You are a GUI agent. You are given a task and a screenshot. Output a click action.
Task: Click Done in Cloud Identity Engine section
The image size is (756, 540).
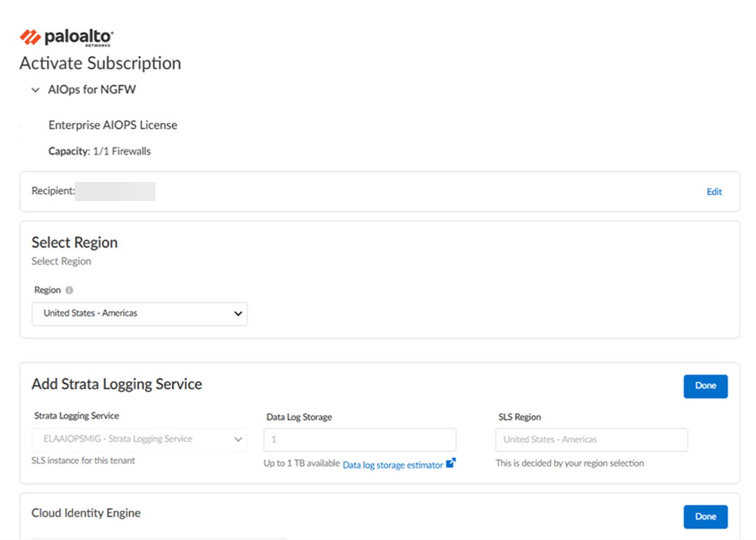[705, 517]
